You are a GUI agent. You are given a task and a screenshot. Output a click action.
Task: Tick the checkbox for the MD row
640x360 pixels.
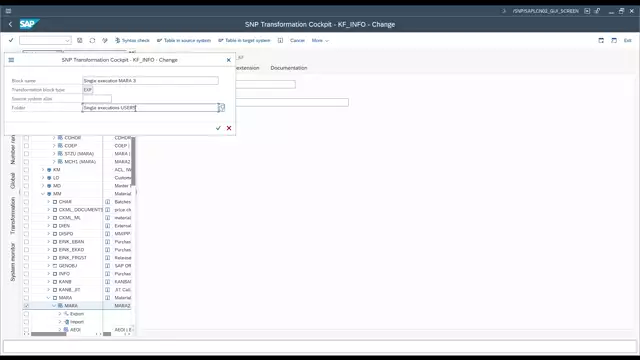click(x=27, y=186)
